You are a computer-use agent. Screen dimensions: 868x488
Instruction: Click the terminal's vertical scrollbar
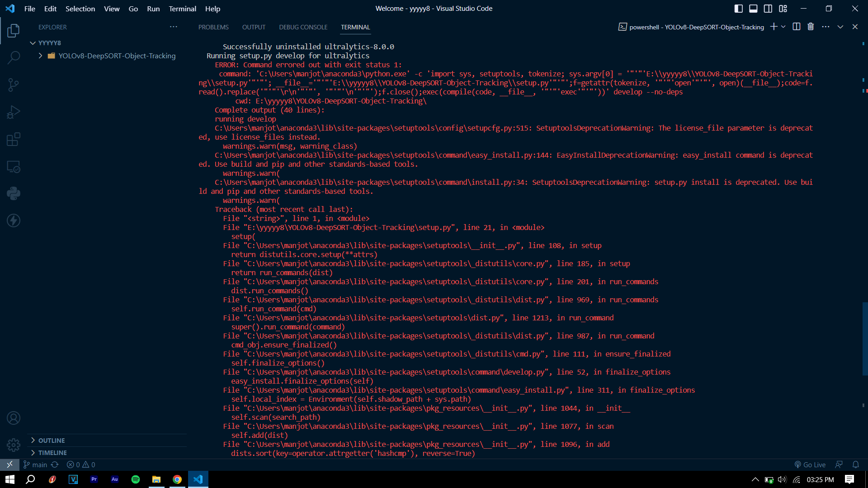[864, 339]
